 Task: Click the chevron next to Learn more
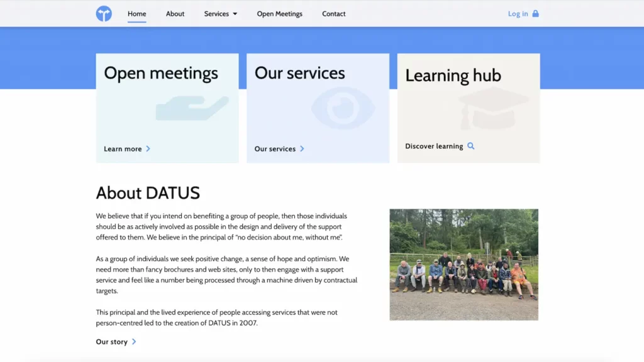pyautogui.click(x=148, y=148)
